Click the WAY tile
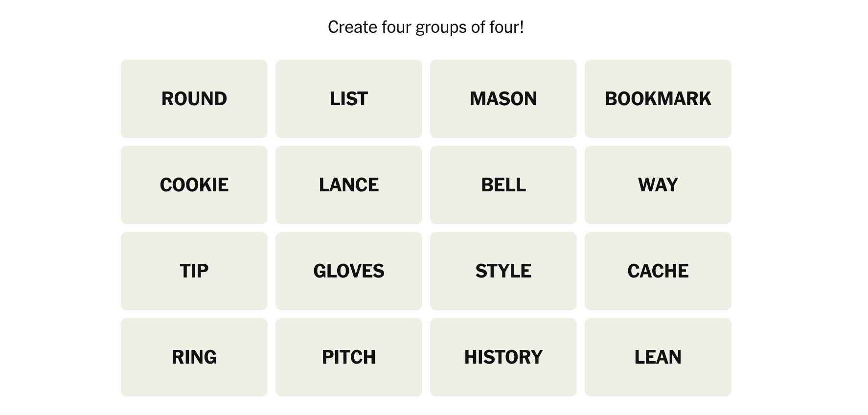This screenshot has height=415, width=868. pos(658,185)
